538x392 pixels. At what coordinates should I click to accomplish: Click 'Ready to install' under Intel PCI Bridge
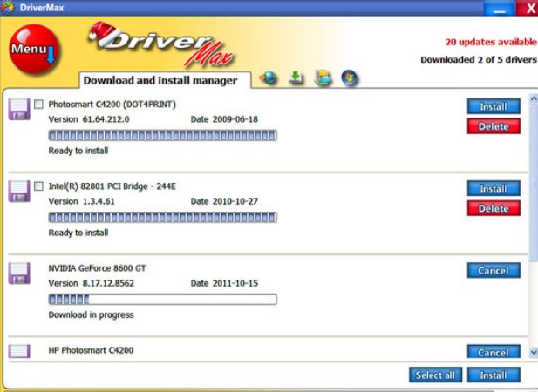78,233
